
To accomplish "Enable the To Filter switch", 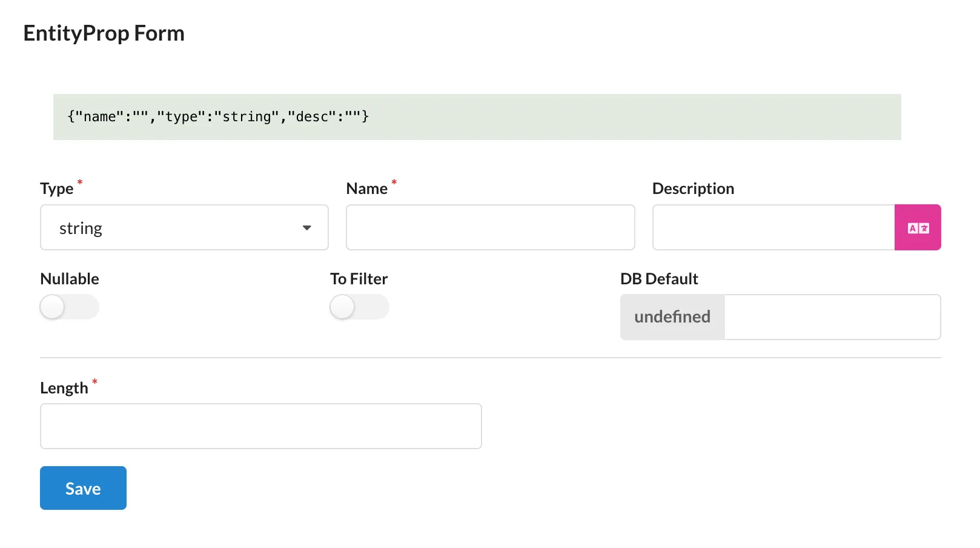I will 359,307.
